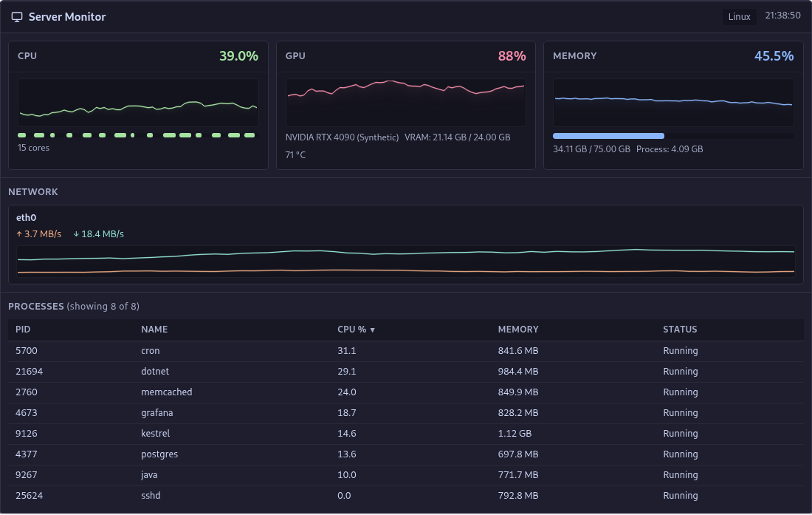Select the postgres process name
This screenshot has width=812, height=515.
click(159, 454)
